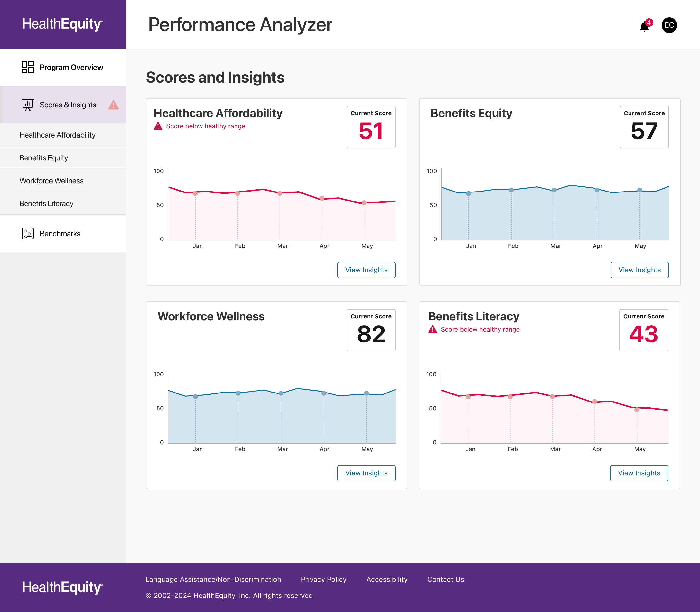700x612 pixels.
Task: Click the Scores and Insights heading
Action: click(x=215, y=78)
